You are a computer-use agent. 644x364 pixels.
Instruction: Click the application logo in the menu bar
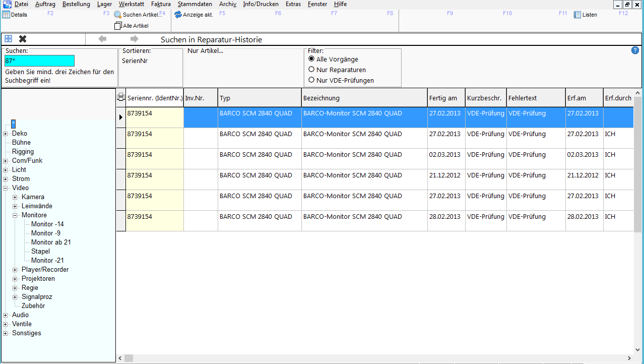pyautogui.click(x=7, y=4)
